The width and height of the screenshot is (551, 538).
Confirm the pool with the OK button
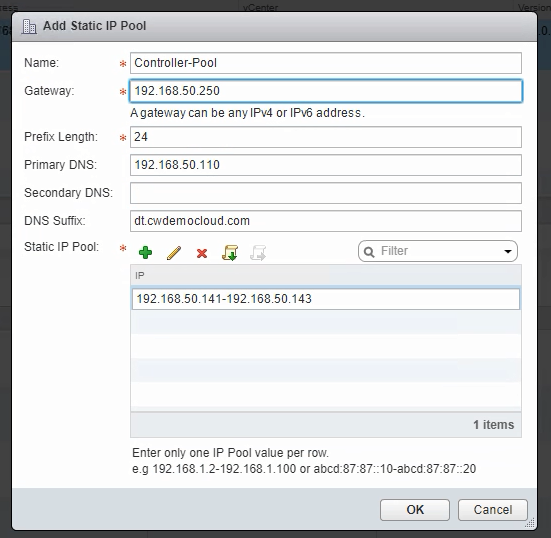point(415,510)
